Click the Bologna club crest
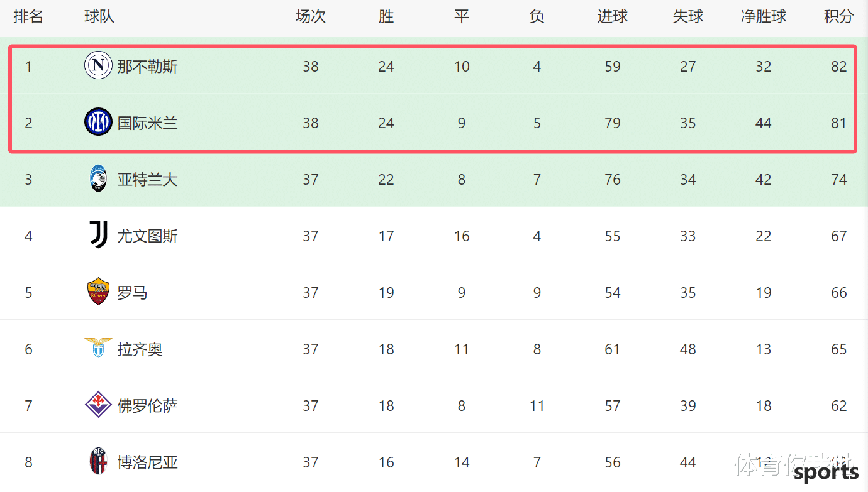This screenshot has width=868, height=492. [98, 461]
